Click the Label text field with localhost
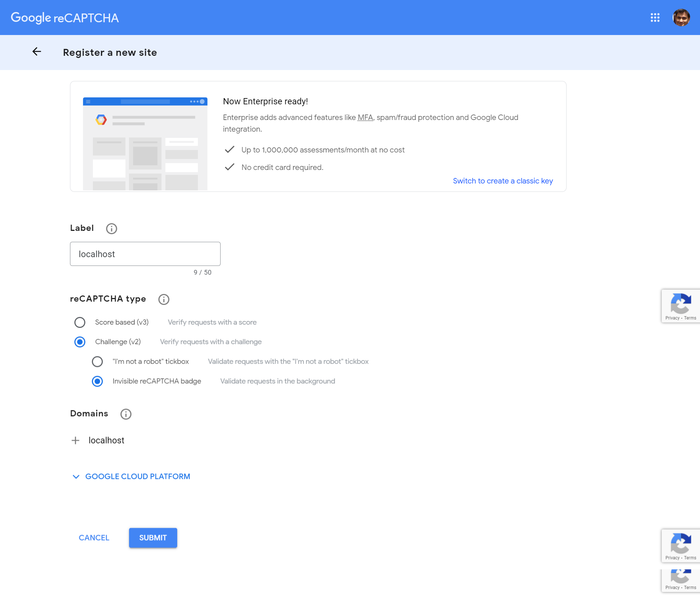 pos(145,254)
